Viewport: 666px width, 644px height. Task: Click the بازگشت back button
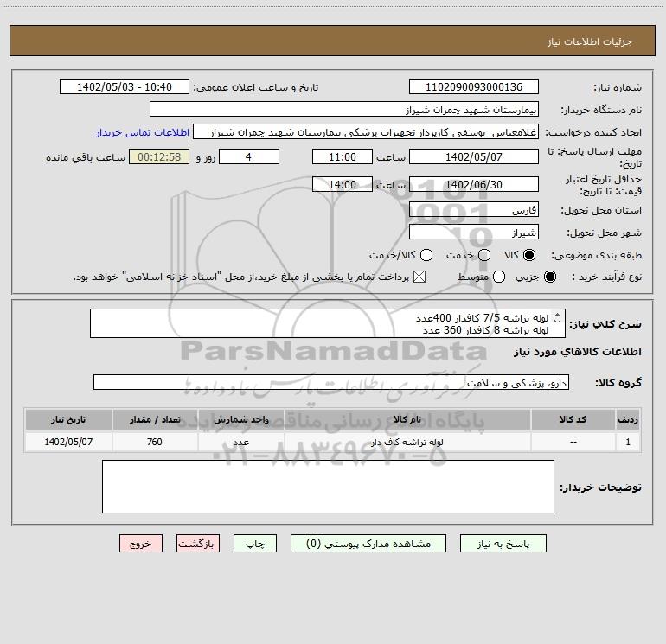coord(198,544)
